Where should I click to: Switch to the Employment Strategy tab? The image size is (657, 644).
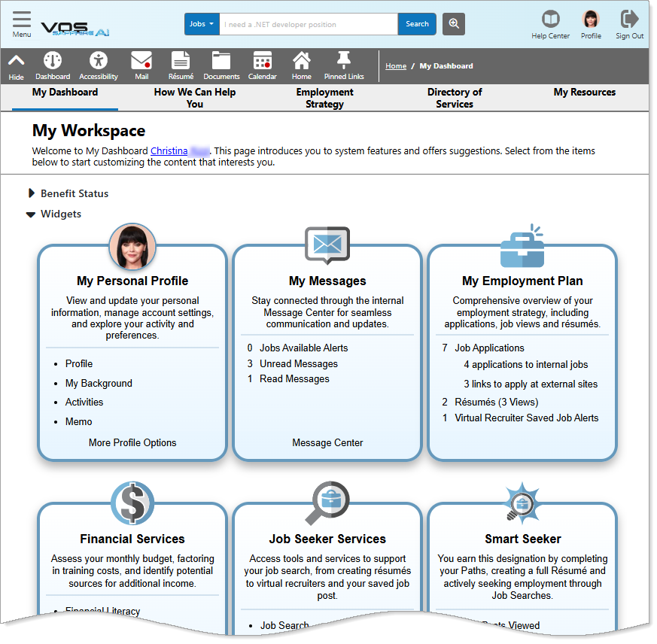click(324, 98)
